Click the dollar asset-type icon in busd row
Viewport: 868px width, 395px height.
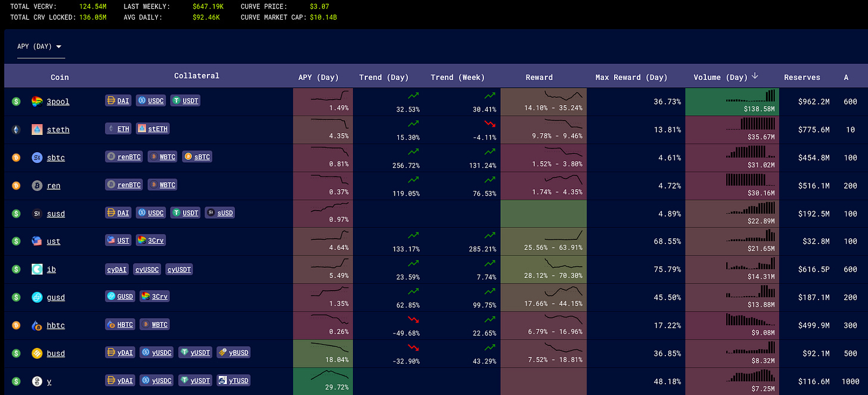16,353
